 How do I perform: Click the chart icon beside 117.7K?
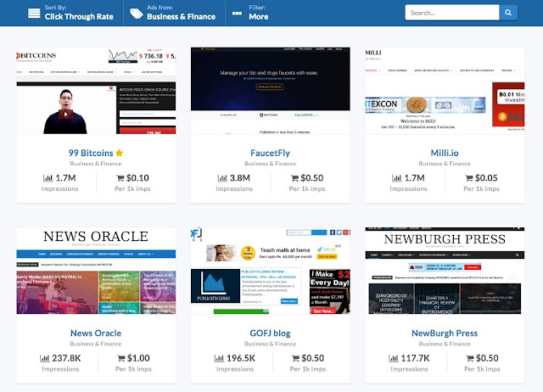394,358
